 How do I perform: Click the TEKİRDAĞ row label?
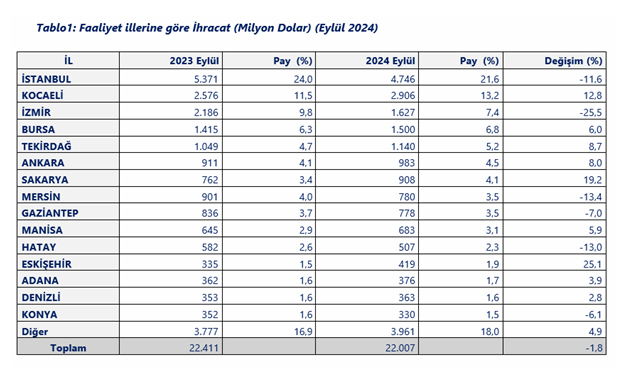click(46, 146)
